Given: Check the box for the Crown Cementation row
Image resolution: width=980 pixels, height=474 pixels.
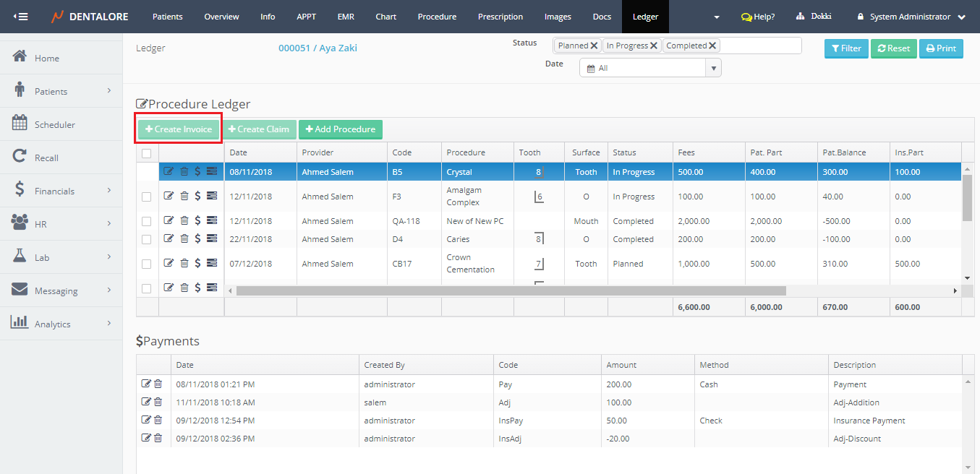Looking at the screenshot, I should (x=147, y=263).
